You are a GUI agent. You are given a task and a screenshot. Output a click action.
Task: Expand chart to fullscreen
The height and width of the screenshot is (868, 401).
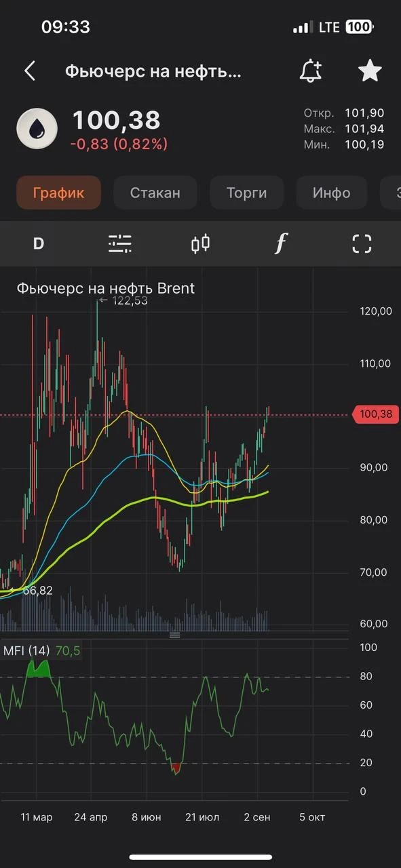[x=362, y=243]
